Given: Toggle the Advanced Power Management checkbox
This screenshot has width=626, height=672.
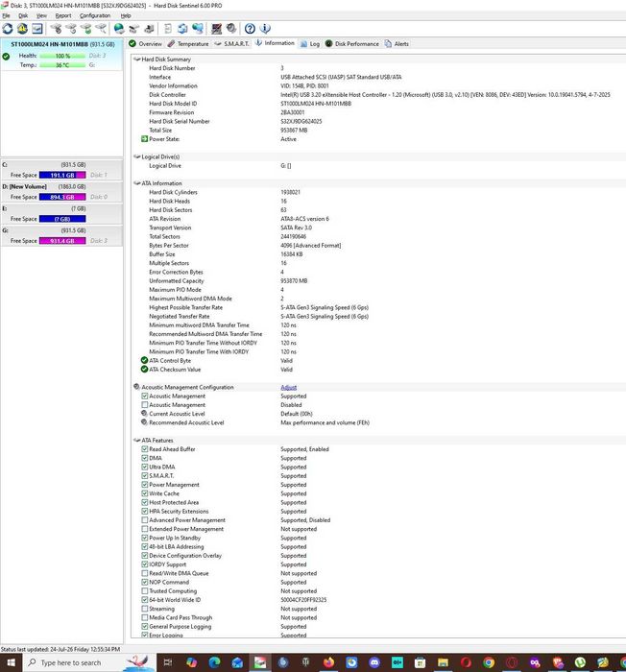Looking at the screenshot, I should coord(144,520).
